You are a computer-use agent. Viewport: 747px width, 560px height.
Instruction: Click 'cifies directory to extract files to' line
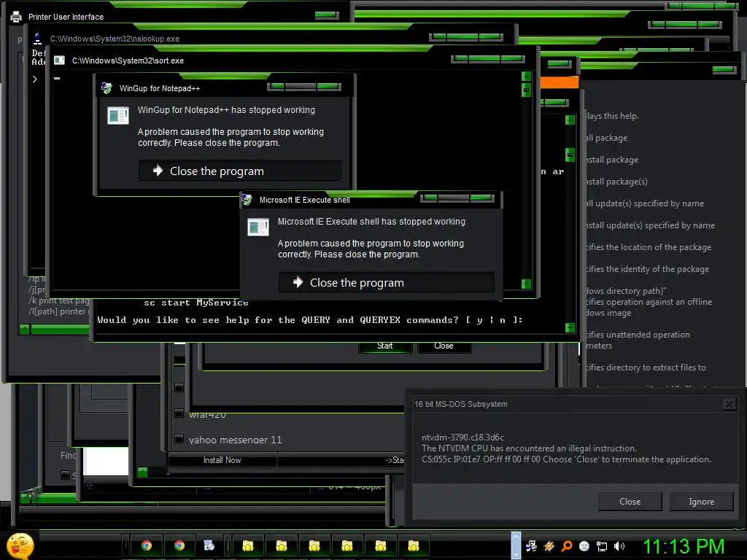click(x=646, y=367)
